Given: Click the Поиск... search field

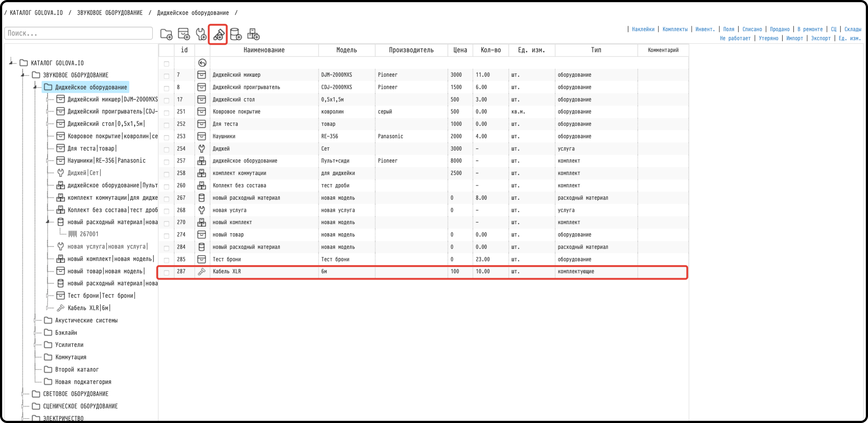Looking at the screenshot, I should [78, 33].
